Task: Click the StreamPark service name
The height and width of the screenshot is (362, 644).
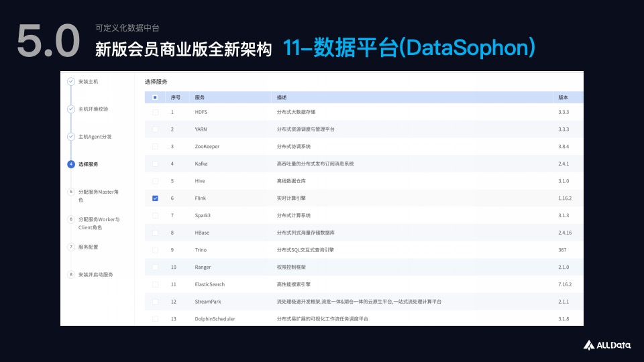Action: pyautogui.click(x=208, y=302)
